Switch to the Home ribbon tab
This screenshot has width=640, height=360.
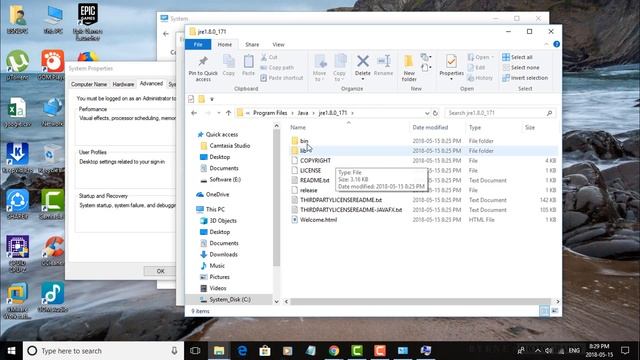224,44
